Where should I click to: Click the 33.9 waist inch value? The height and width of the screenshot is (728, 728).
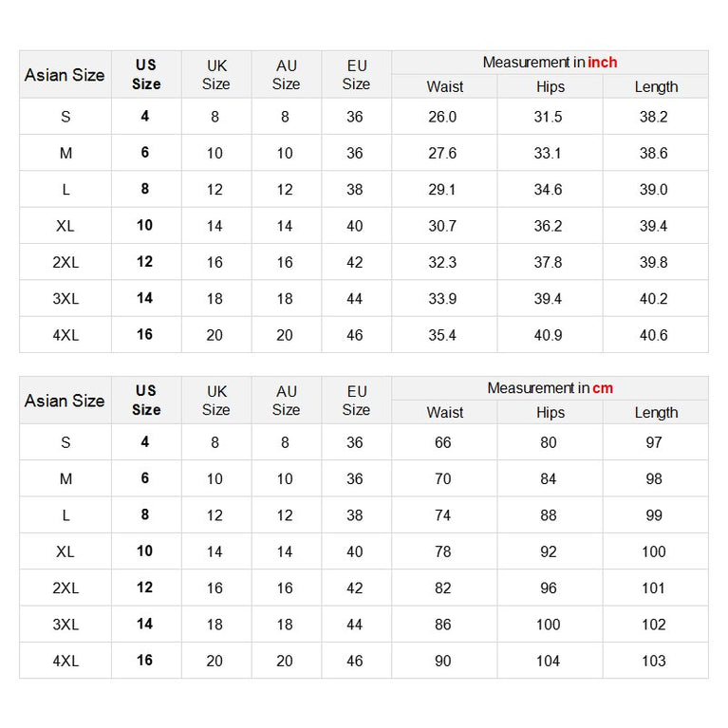tap(442, 299)
